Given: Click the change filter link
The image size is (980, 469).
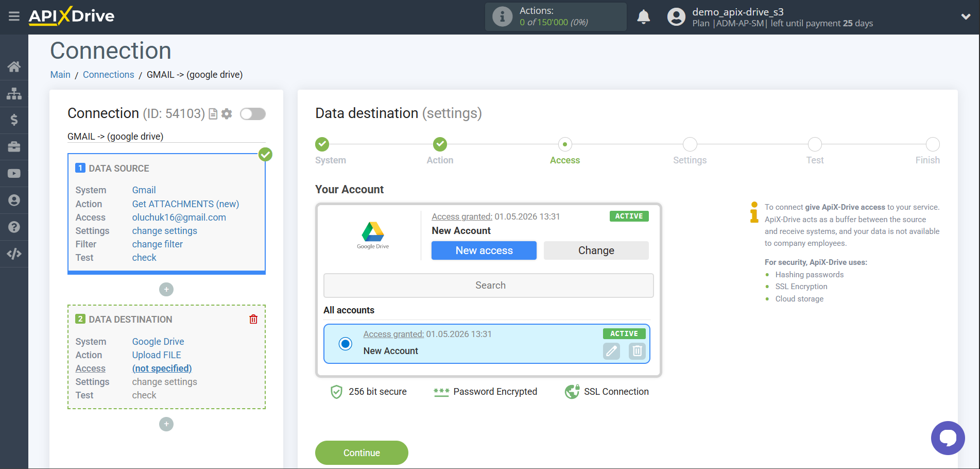Looking at the screenshot, I should 157,244.
